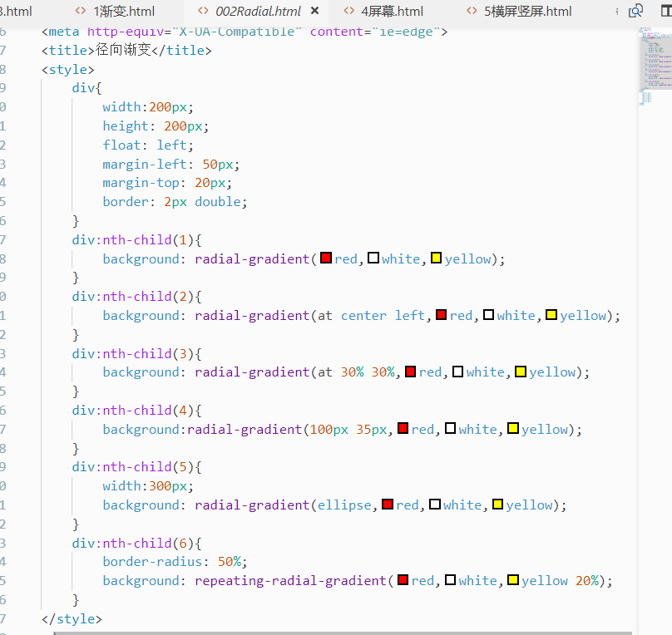Click the 'at center left' text
This screenshot has height=635, width=672.
tap(371, 316)
